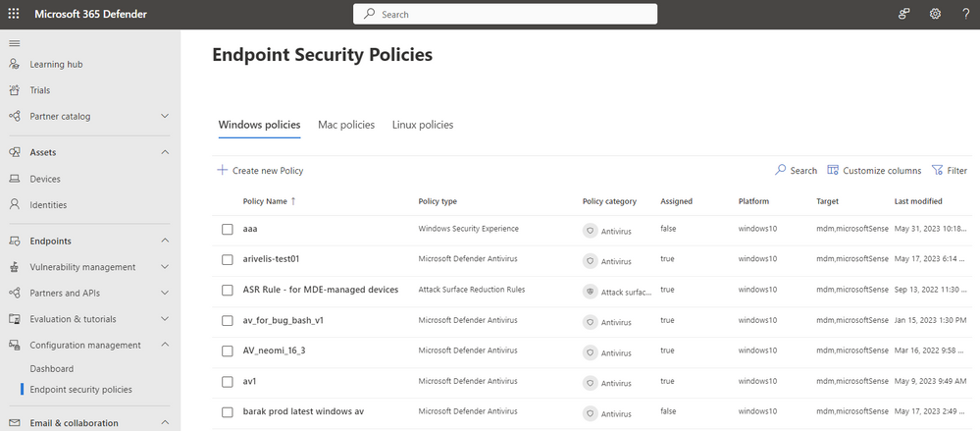Screen dimensions: 980x431
Task: Open Dashboard under Configuration management
Action: tap(52, 368)
